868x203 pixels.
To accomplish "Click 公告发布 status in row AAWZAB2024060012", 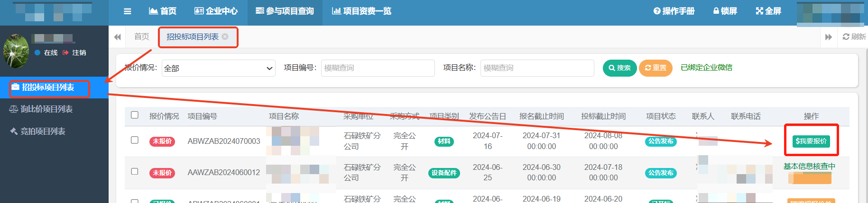I will coord(661,173).
